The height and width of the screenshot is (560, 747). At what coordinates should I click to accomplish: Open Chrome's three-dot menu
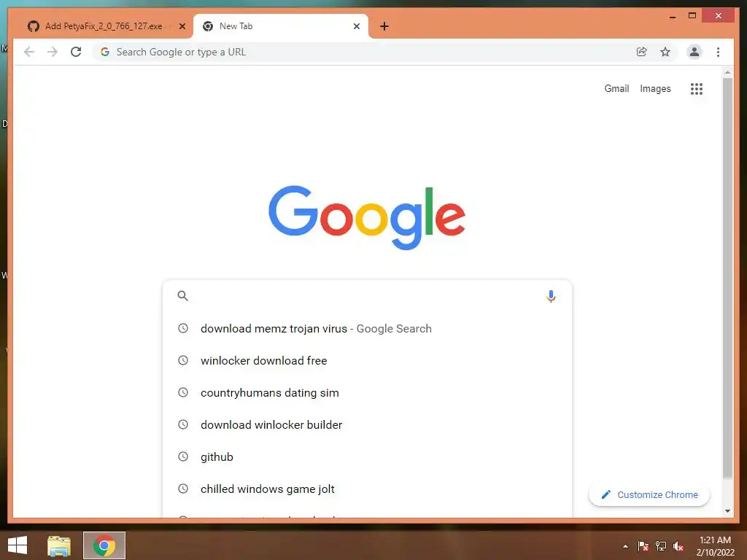pos(718,52)
